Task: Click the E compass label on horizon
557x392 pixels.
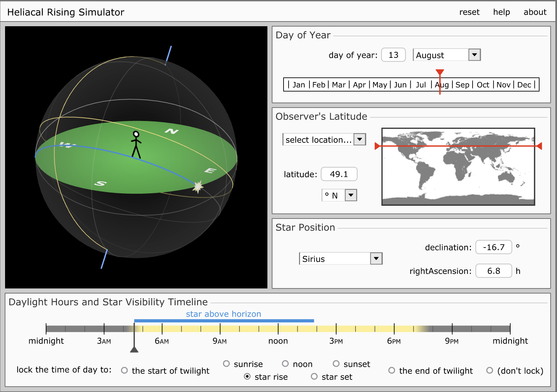Action: 210,171
